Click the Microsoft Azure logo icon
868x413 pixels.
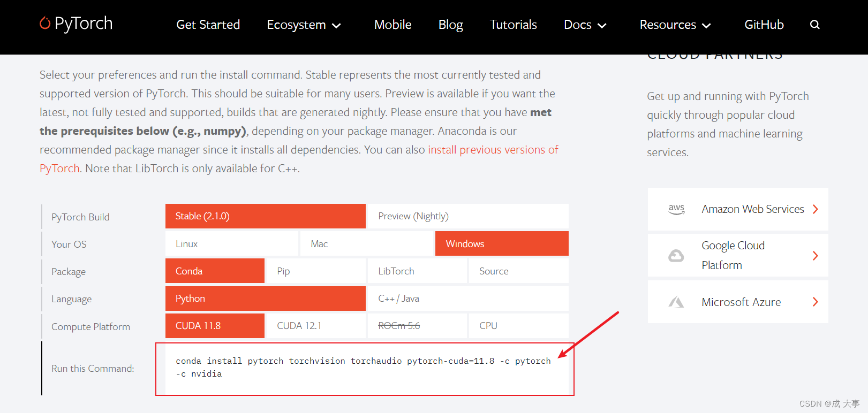coord(676,302)
